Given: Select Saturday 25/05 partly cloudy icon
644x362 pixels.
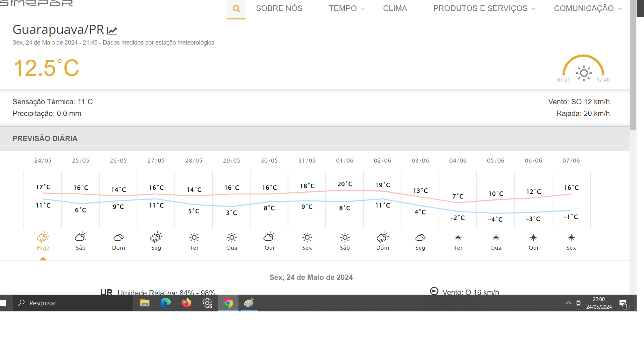Looking at the screenshot, I should coord(80,237).
